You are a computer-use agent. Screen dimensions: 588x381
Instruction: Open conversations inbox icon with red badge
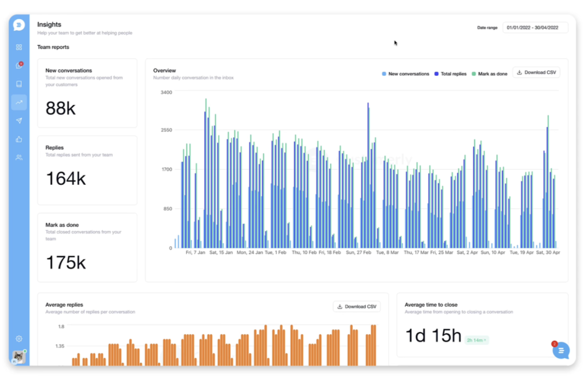(x=19, y=65)
